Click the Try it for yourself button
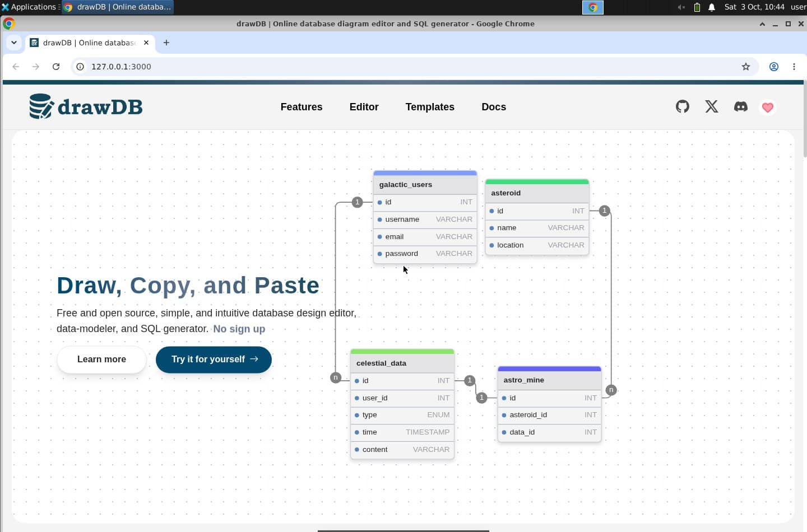 click(214, 360)
